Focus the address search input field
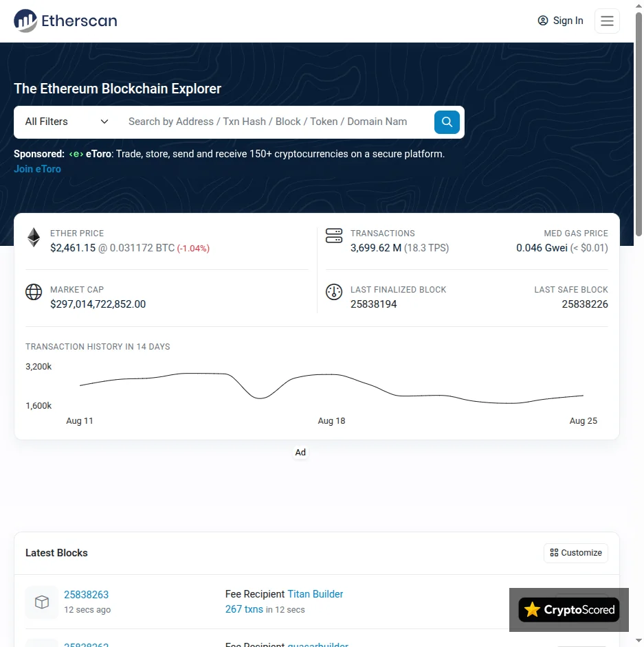Viewport: 644px width, 647px height. 274,122
